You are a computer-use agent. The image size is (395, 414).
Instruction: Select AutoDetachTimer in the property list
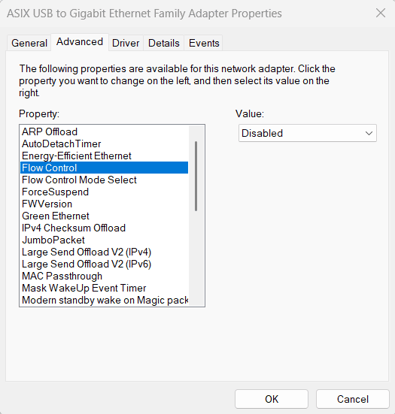coord(104,144)
